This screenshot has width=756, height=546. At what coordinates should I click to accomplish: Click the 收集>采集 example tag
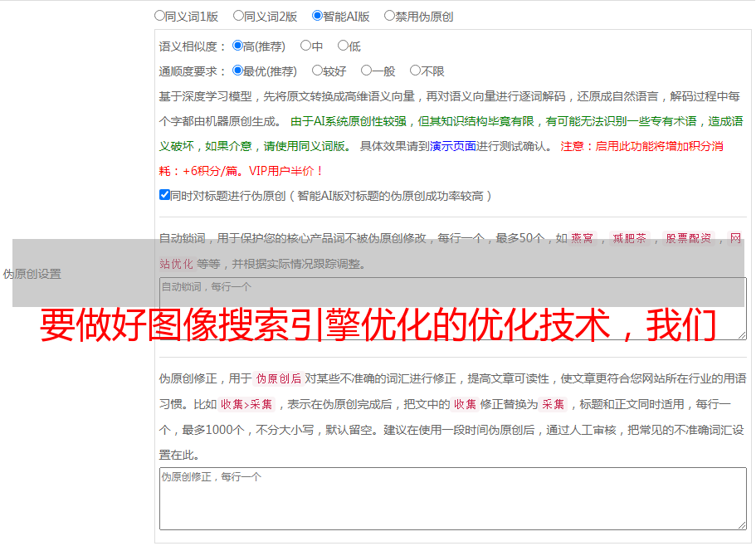(246, 404)
